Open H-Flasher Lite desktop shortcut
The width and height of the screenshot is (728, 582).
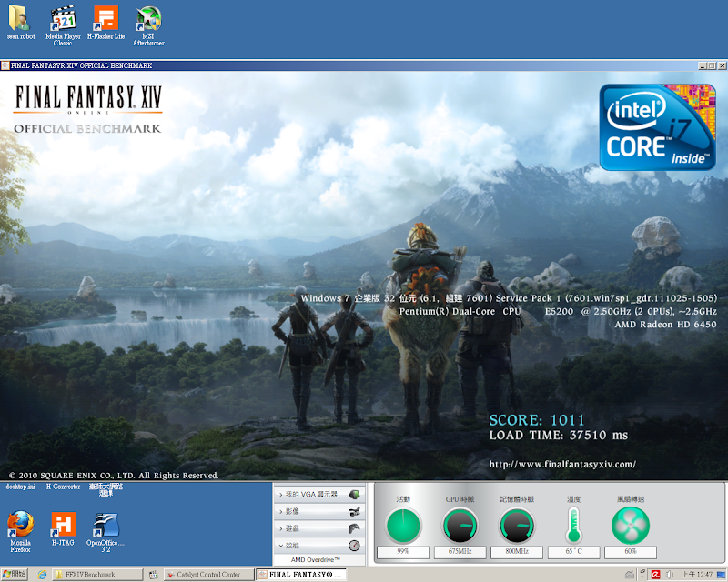106,22
